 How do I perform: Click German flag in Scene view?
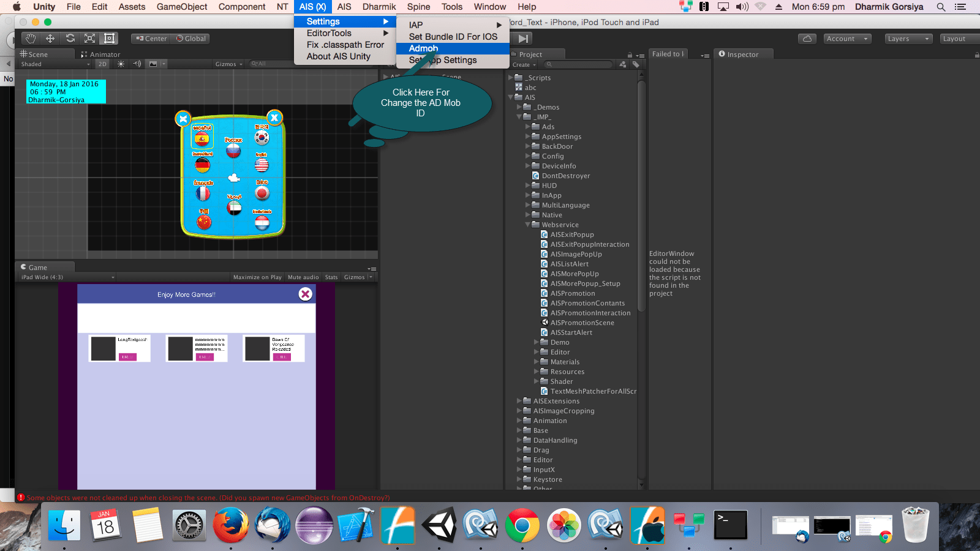point(202,165)
